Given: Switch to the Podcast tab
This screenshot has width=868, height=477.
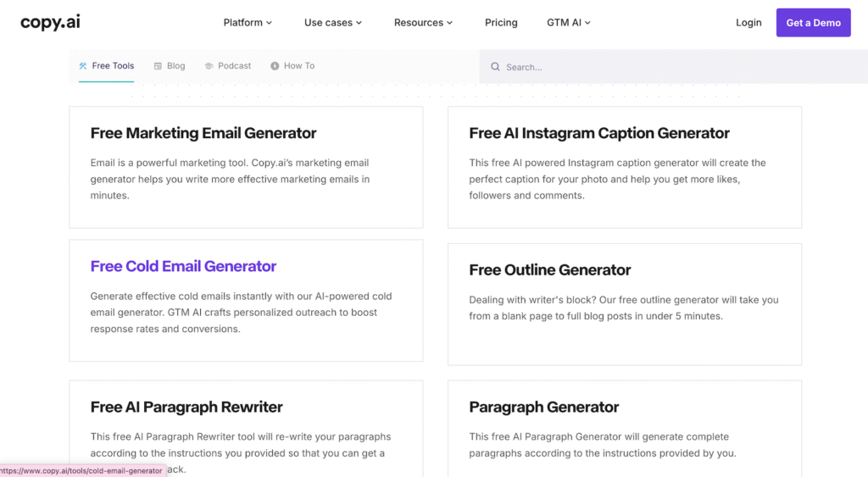Looking at the screenshot, I should coord(234,66).
